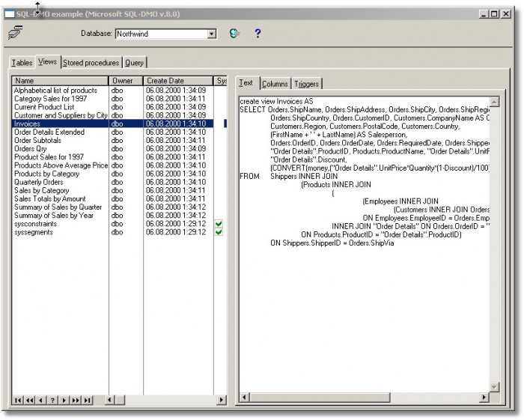
Task: Toggle system checkbox for sysconstraints
Action: [219, 224]
